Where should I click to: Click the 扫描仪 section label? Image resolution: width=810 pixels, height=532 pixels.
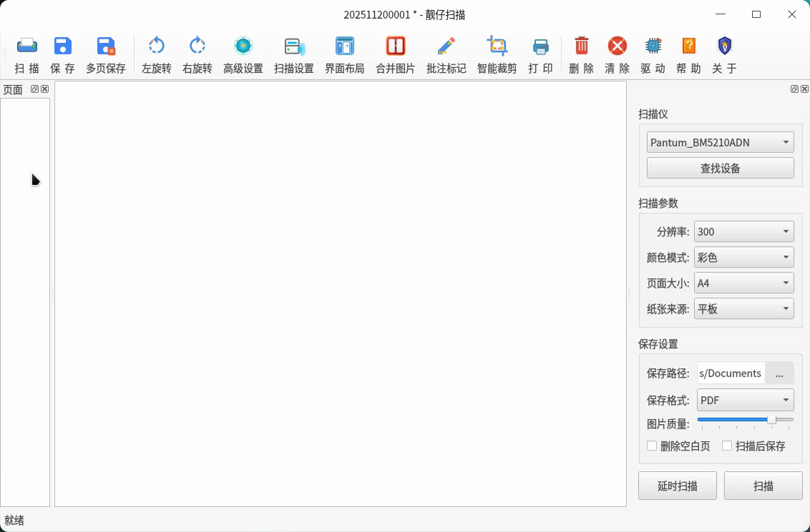[653, 114]
